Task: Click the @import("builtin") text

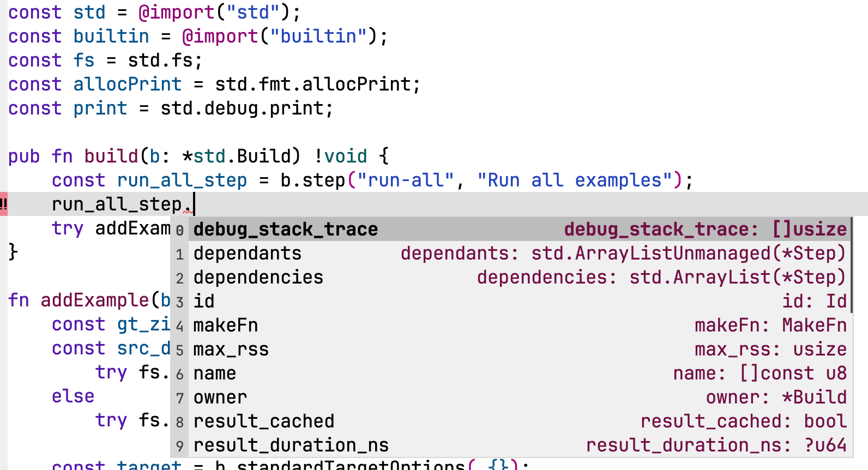Action: pyautogui.click(x=280, y=36)
